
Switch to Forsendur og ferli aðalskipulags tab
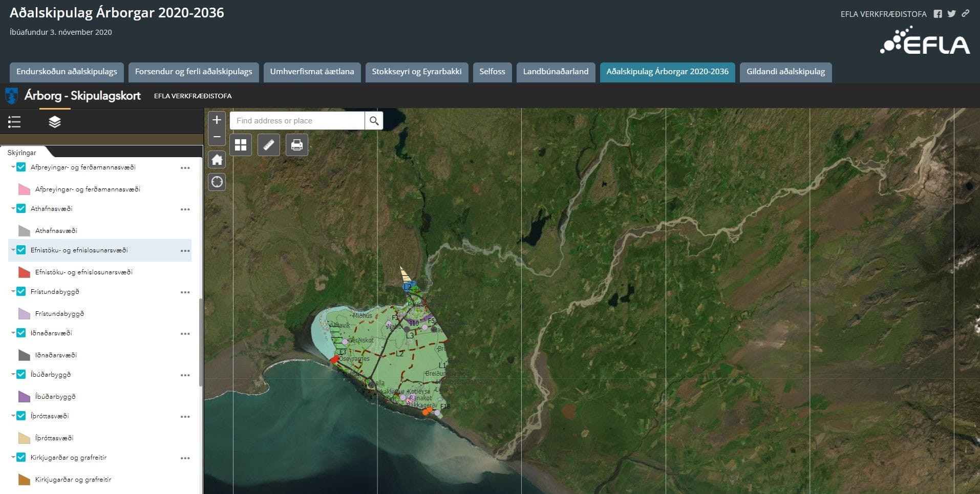pos(194,72)
